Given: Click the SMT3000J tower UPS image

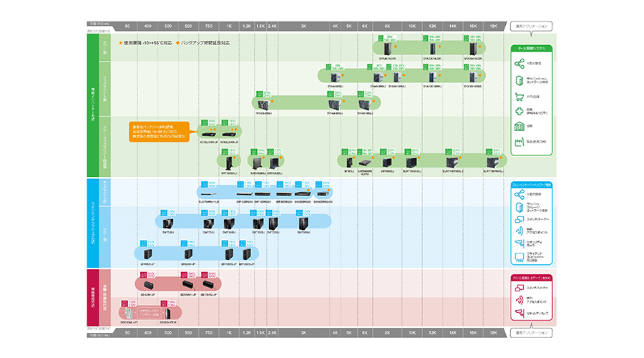Looking at the screenshot, I should tap(303, 223).
